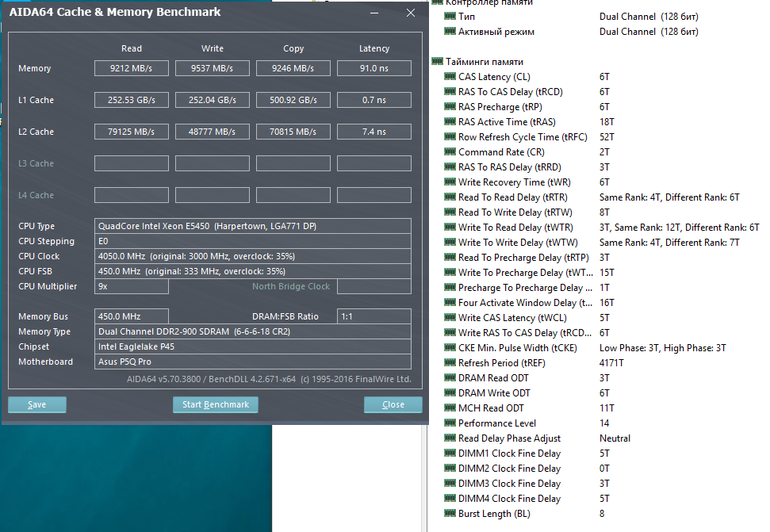Click the Memory Bus field showing 450.0 MHz
Image resolution: width=770 pixels, height=532 pixels.
tap(132, 316)
